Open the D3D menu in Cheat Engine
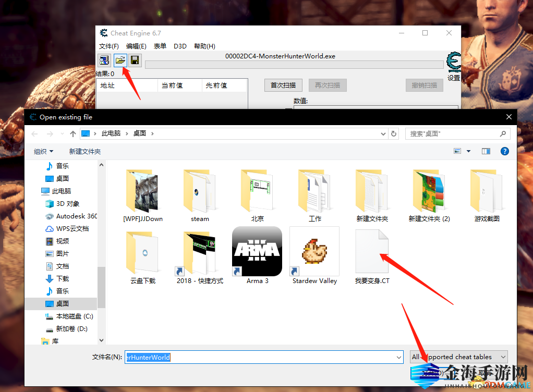The image size is (533, 392). pyautogui.click(x=180, y=46)
